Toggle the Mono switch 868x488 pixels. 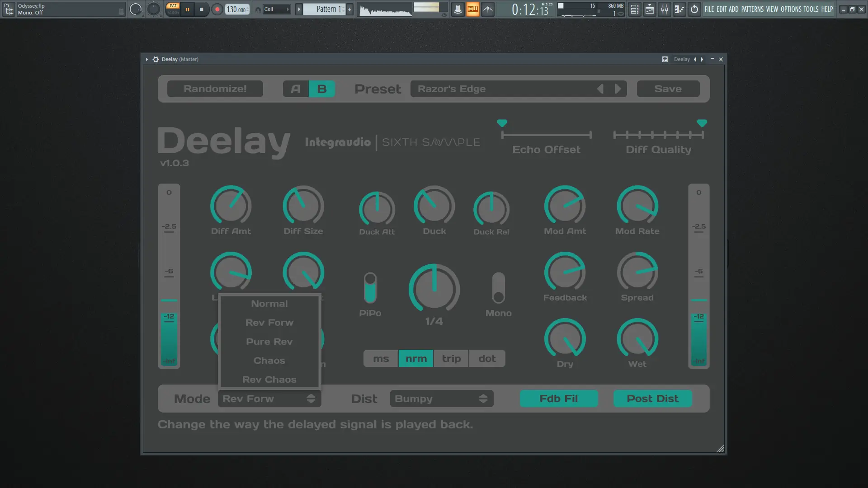[x=498, y=288]
